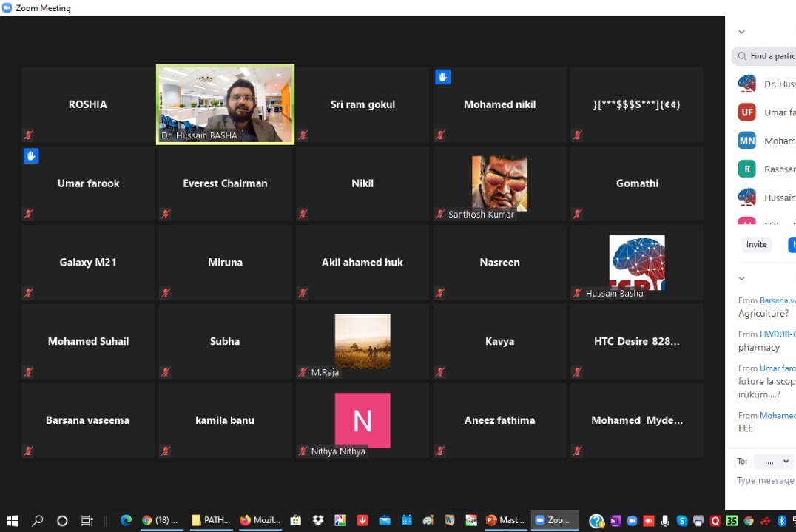
Task: Click the Invite button
Action: pyautogui.click(x=756, y=245)
